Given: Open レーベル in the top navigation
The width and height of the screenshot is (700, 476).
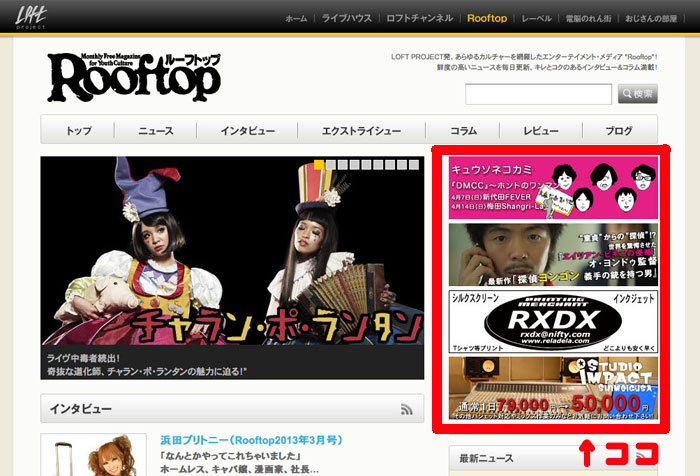Looking at the screenshot, I should [x=536, y=19].
